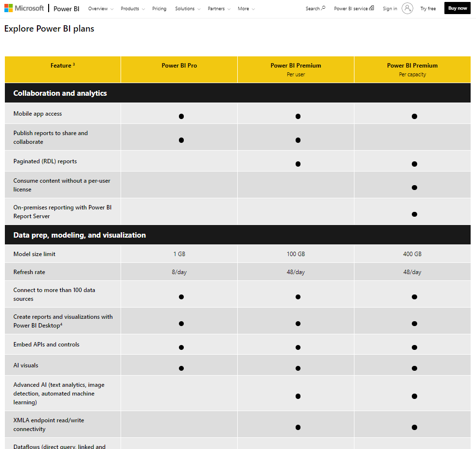Image resolution: width=476 pixels, height=449 pixels.
Task: Open Search in the header
Action: (315, 8)
